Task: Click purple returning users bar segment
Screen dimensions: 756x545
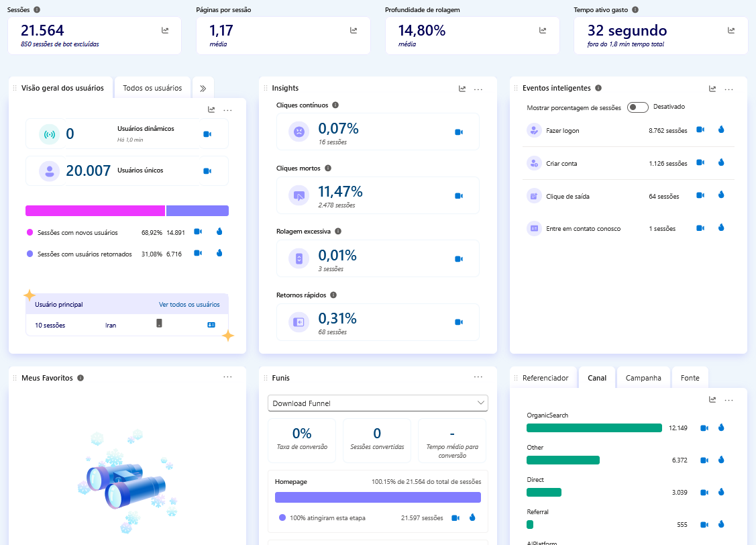Action: 198,211
